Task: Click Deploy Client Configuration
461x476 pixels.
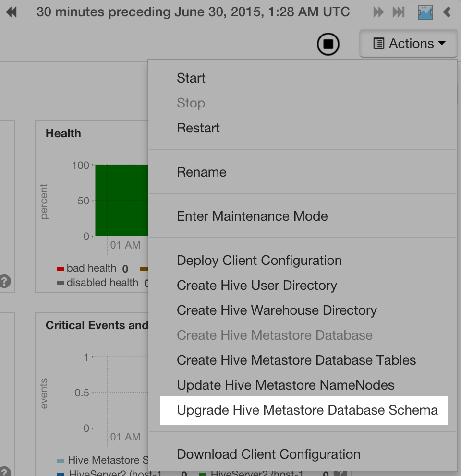Action: 259,260
